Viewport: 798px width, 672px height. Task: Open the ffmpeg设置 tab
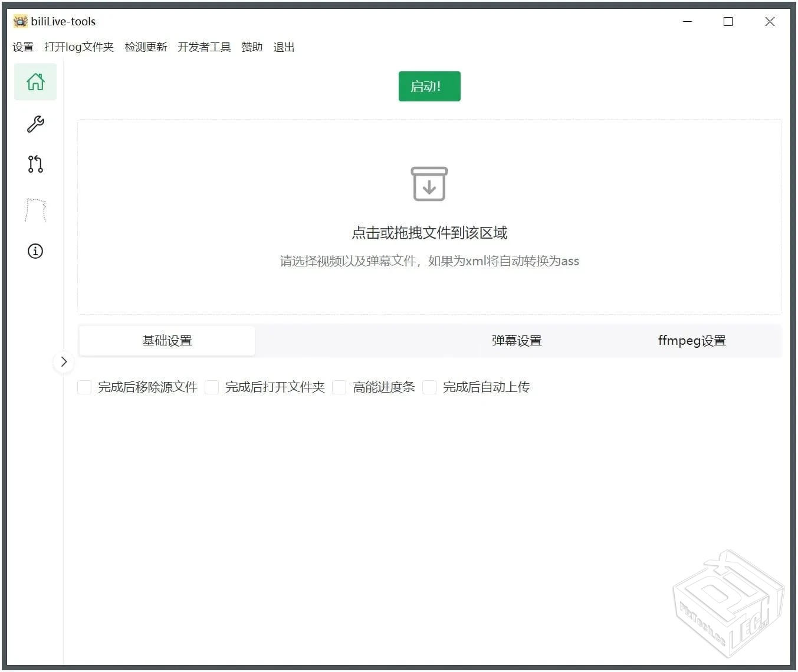pyautogui.click(x=691, y=340)
